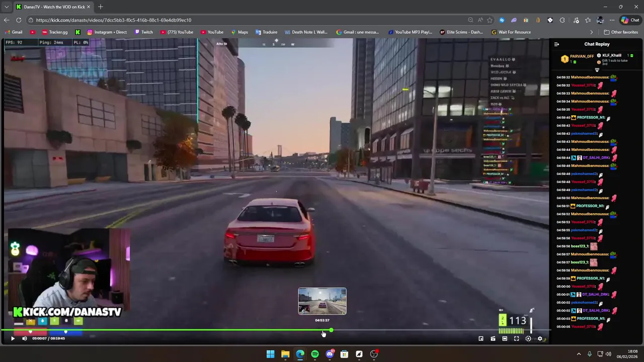This screenshot has height=362, width=644.
Task: Open a new browser tab
Action: pos(101,7)
